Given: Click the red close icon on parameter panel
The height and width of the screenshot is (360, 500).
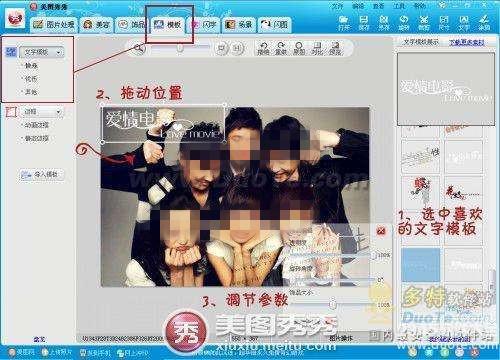Looking at the screenshot, I should pyautogui.click(x=381, y=231).
